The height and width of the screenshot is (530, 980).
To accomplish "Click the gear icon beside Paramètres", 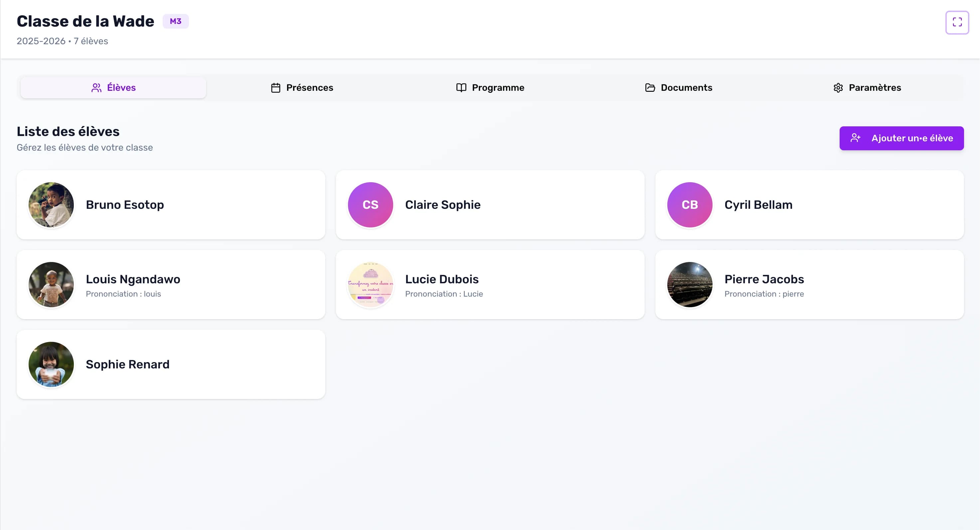I will point(838,88).
